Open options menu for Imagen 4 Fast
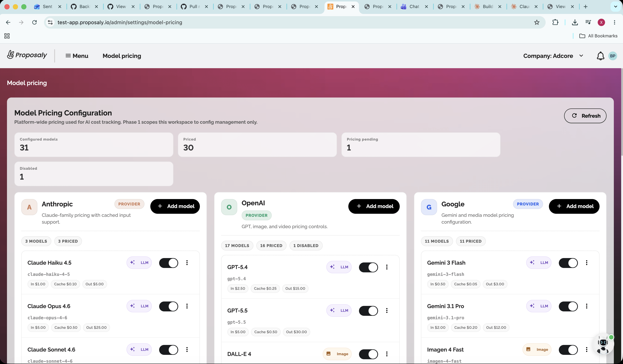623x364 pixels. coord(587,349)
